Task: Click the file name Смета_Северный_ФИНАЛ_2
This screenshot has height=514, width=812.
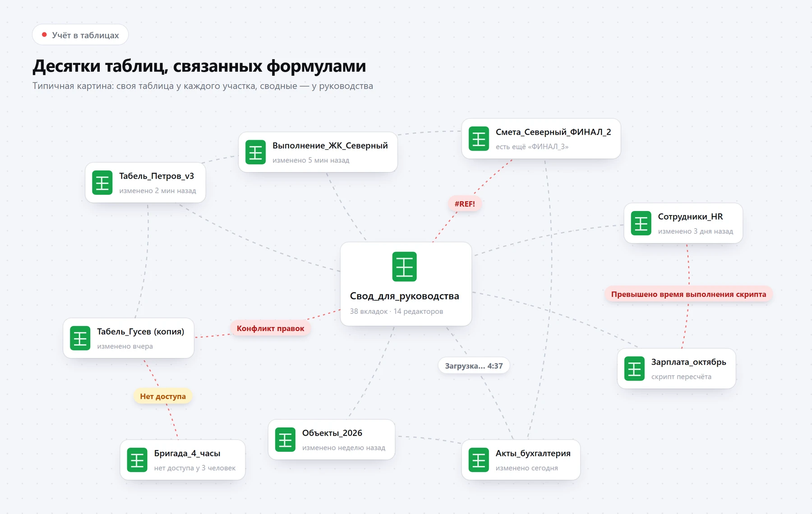Action: [554, 132]
